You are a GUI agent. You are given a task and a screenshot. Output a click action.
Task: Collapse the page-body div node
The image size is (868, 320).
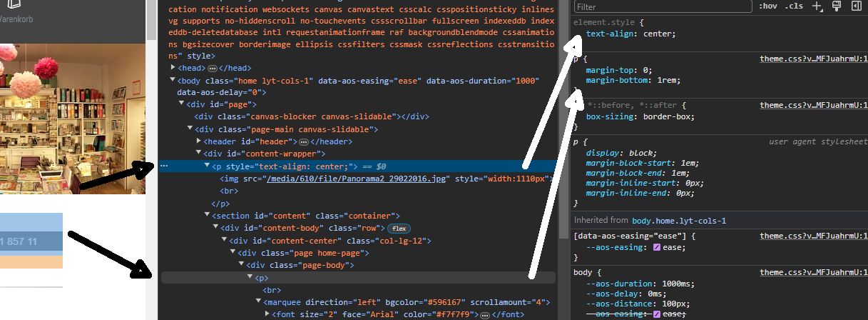[x=241, y=265]
